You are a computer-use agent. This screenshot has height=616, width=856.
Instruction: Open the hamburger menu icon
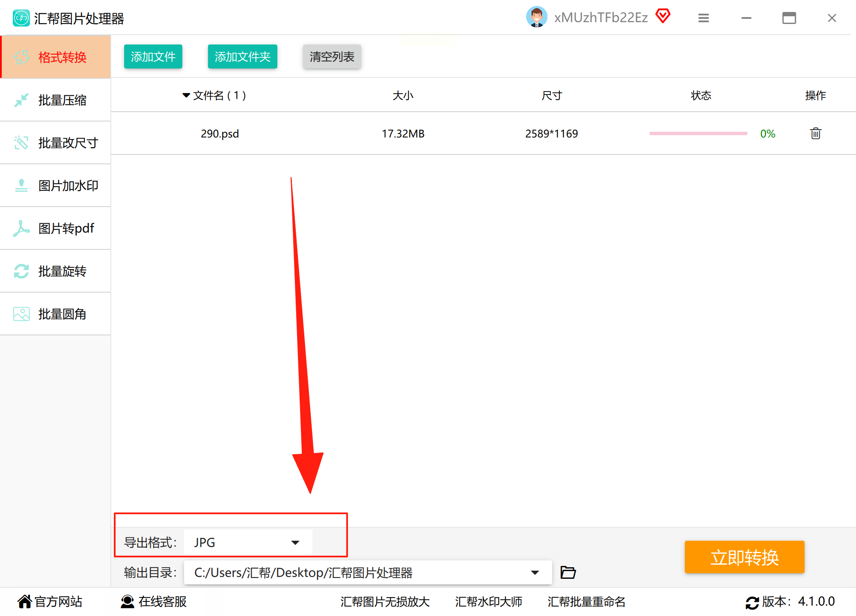tap(703, 18)
